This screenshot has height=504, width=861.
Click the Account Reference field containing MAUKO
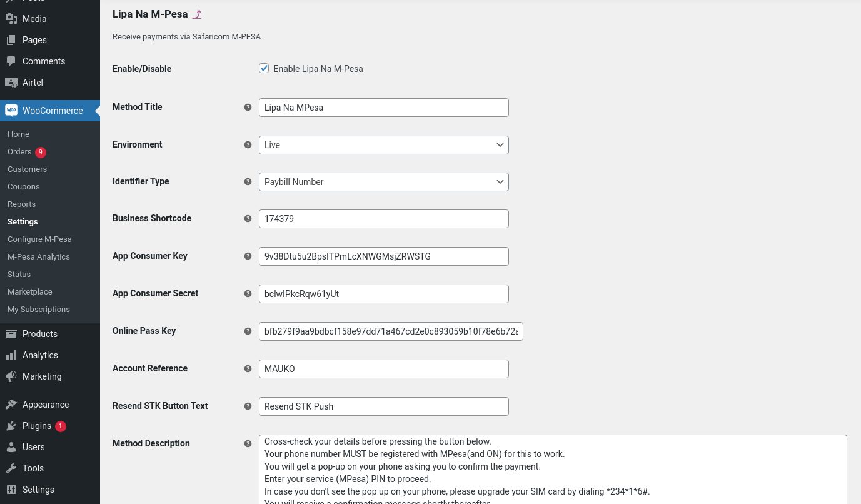click(384, 369)
